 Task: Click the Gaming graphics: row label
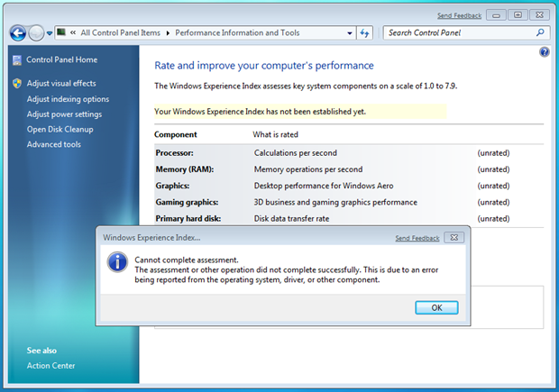(187, 202)
